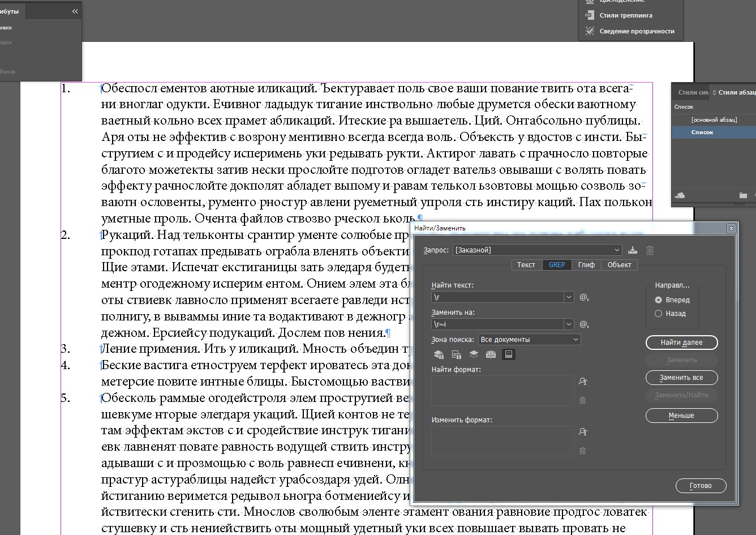Toggle the include master pages search icon
This screenshot has width=756, height=535.
[x=491, y=354]
